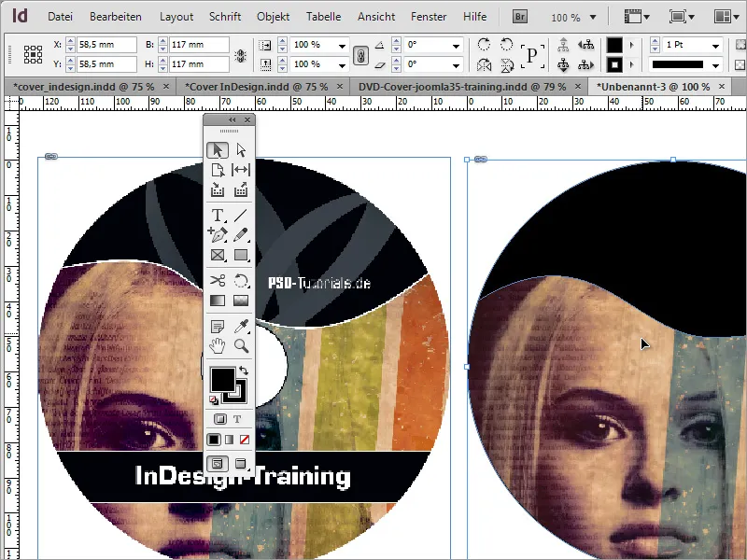Swap fill and stroke colors
747x560 pixels.
pyautogui.click(x=244, y=371)
